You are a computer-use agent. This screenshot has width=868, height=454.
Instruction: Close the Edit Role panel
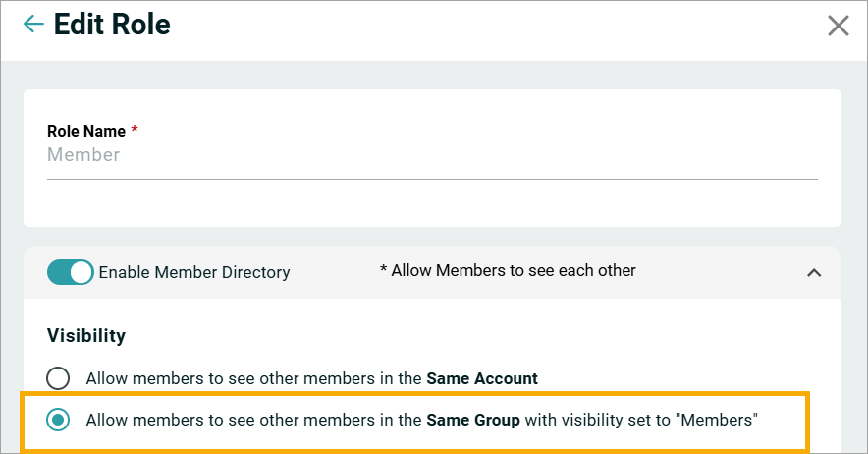tap(838, 26)
